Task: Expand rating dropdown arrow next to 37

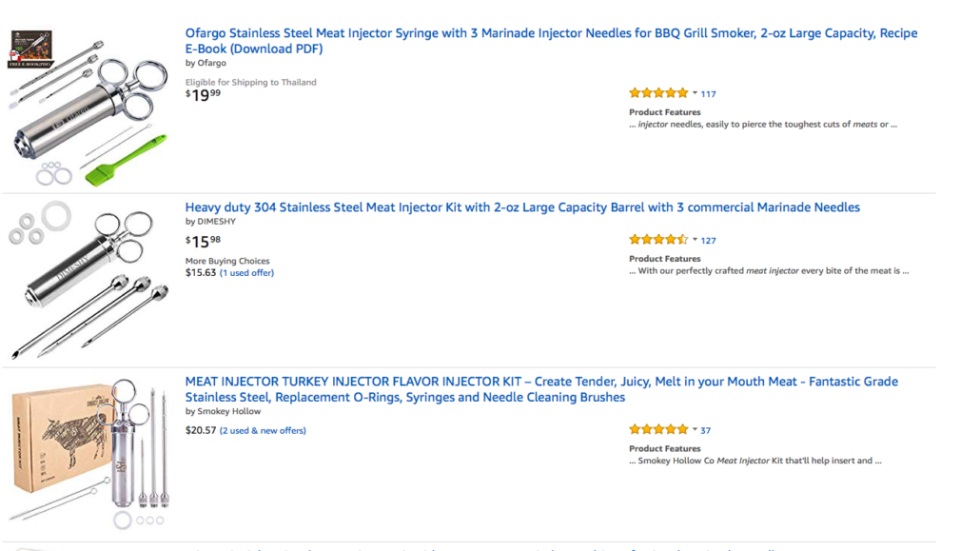Action: (695, 430)
